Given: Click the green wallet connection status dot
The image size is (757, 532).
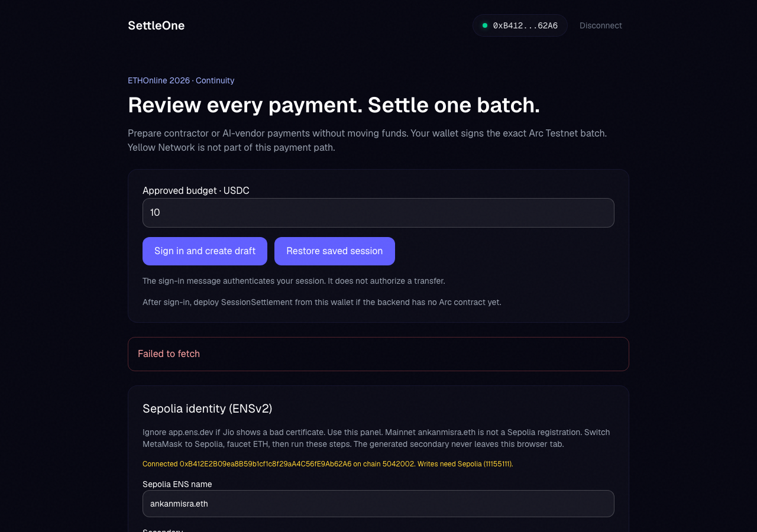Looking at the screenshot, I should point(485,25).
